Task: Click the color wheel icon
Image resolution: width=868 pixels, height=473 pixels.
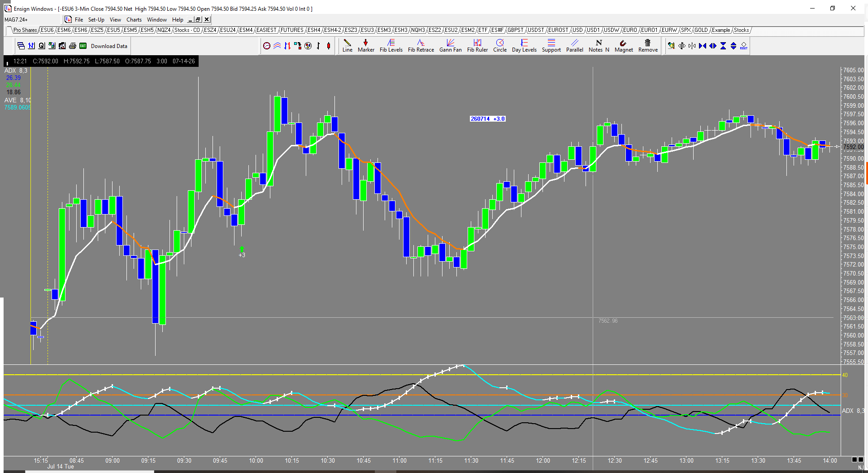Action: [x=308, y=46]
